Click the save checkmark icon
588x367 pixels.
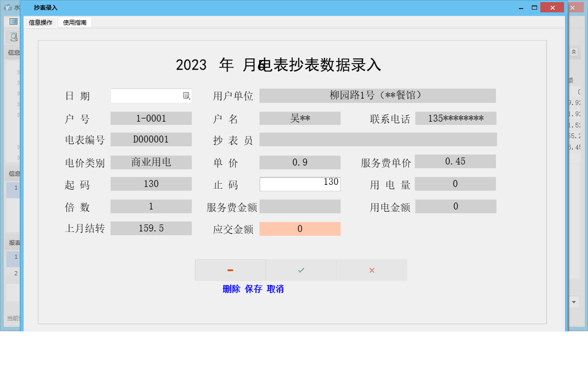[301, 269]
